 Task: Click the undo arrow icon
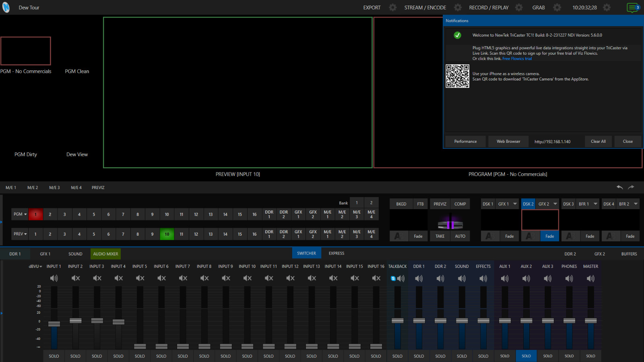[619, 187]
